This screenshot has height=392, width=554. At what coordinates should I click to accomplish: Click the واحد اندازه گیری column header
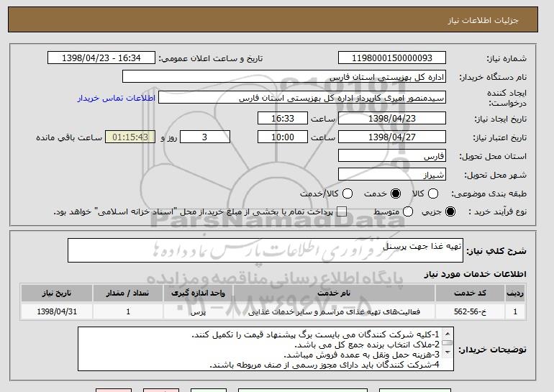tap(198, 293)
